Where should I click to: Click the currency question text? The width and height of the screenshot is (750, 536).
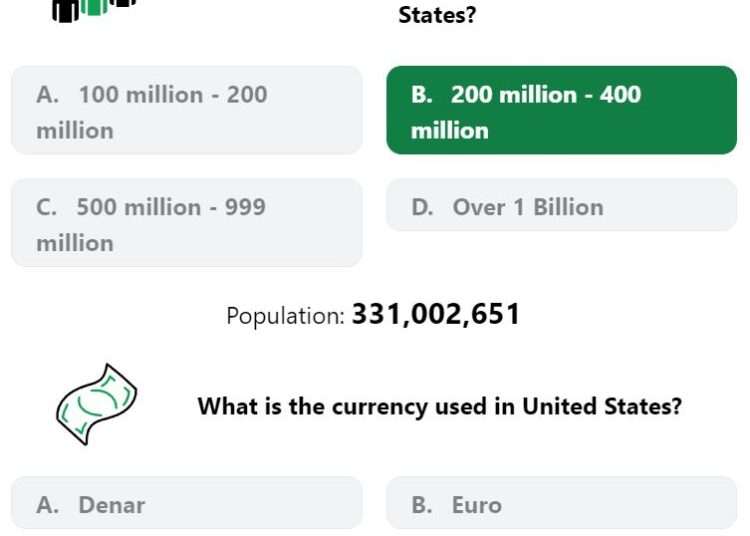point(440,406)
